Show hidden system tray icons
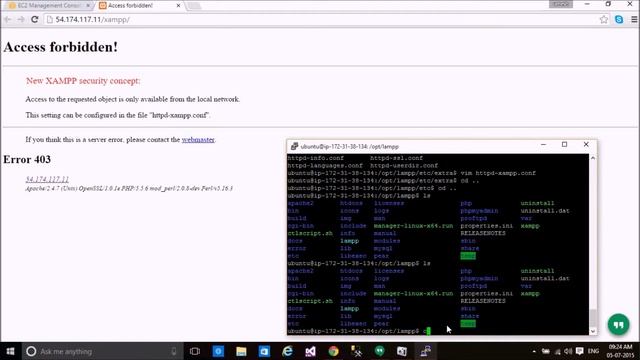This screenshot has width=640, height=360. coord(534,351)
